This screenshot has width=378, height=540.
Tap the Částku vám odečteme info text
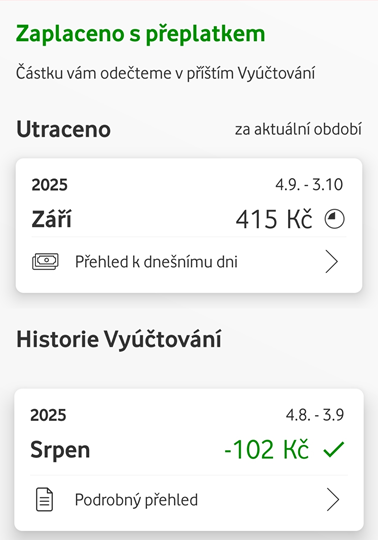pyautogui.click(x=165, y=73)
